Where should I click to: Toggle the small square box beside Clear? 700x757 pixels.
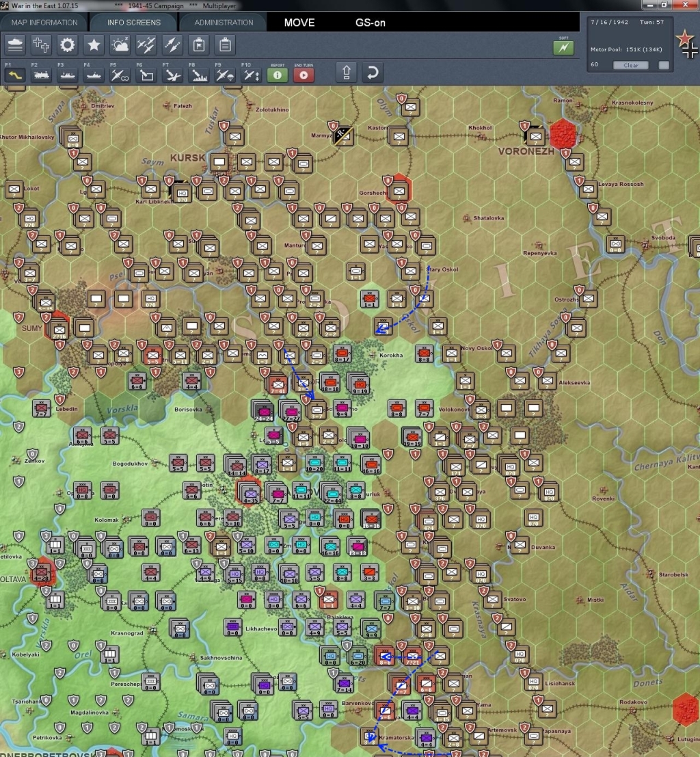(x=663, y=65)
